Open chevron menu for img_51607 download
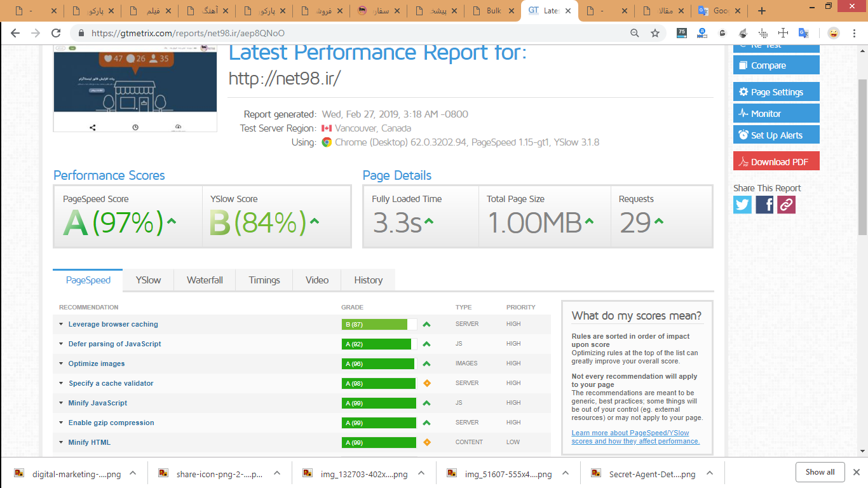Screen dimensions: 868x488 (566, 473)
